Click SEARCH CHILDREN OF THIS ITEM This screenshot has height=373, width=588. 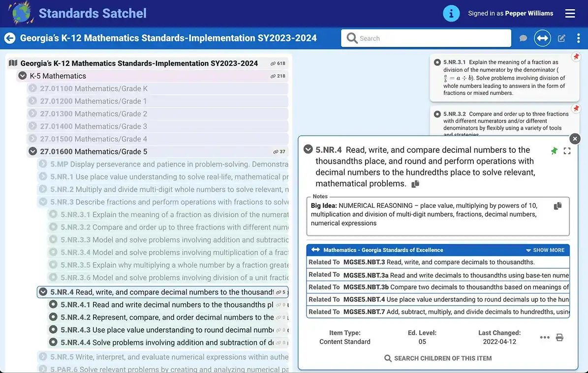pos(438,358)
